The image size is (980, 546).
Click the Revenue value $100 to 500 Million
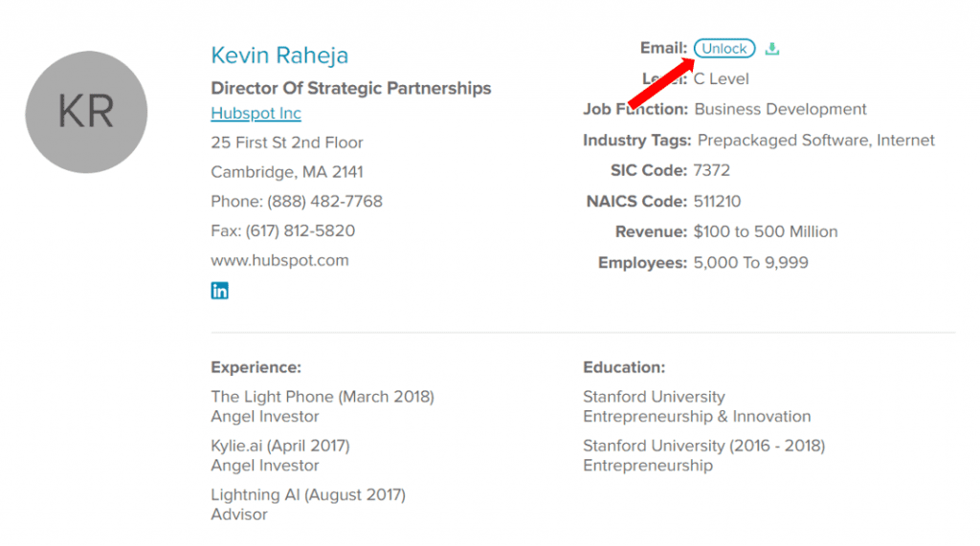click(766, 231)
